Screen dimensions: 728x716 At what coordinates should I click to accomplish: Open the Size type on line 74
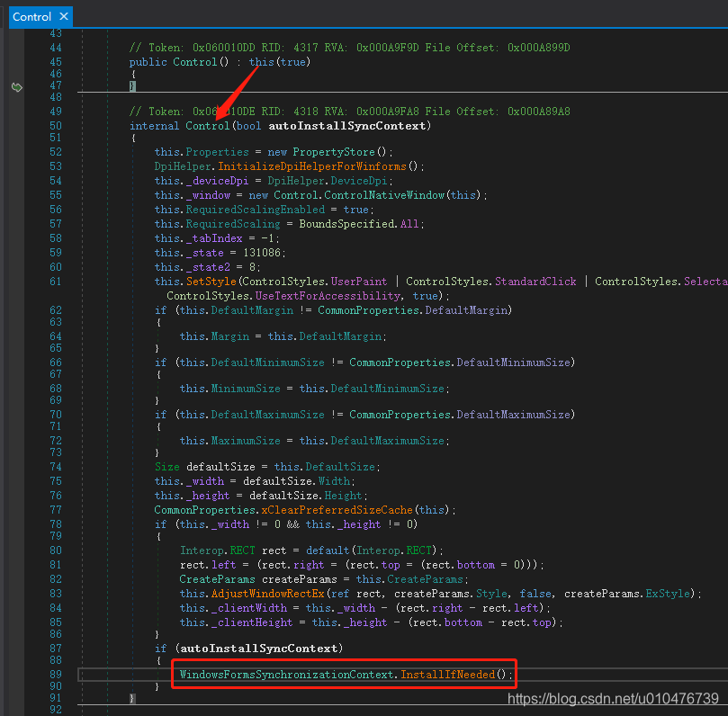[167, 467]
